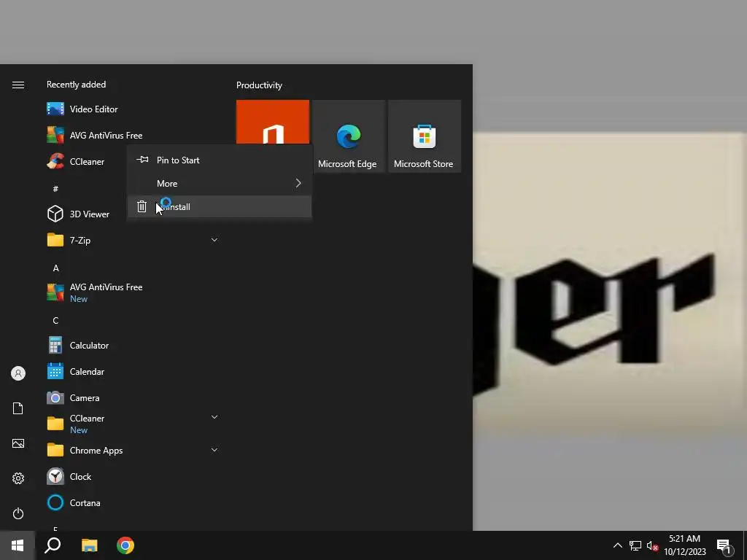Launch Google Chrome from taskbar

(125, 545)
